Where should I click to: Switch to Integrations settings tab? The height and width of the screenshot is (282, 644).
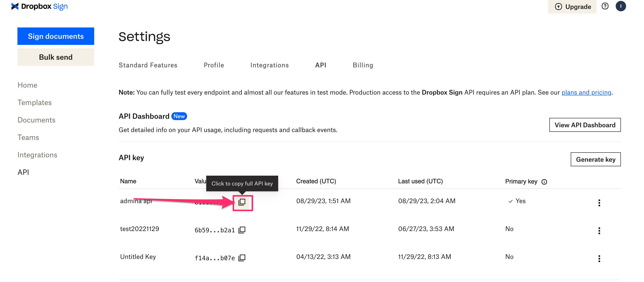tap(269, 65)
